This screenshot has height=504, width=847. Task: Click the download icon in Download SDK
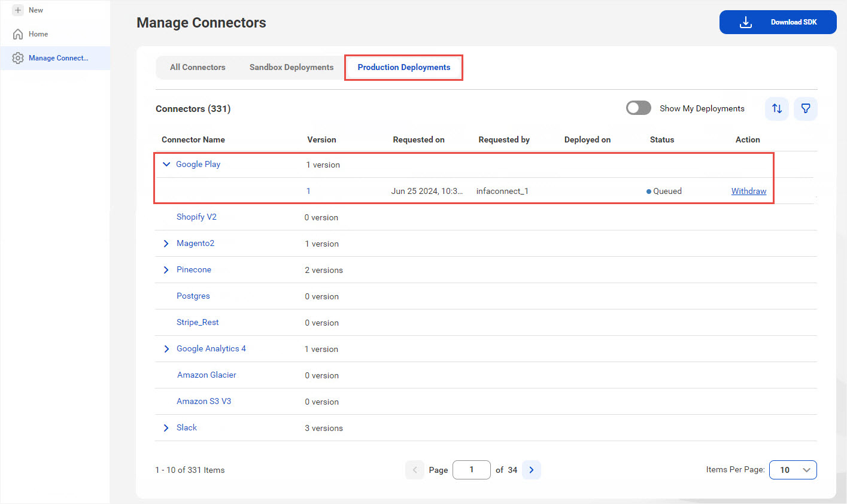(x=746, y=22)
